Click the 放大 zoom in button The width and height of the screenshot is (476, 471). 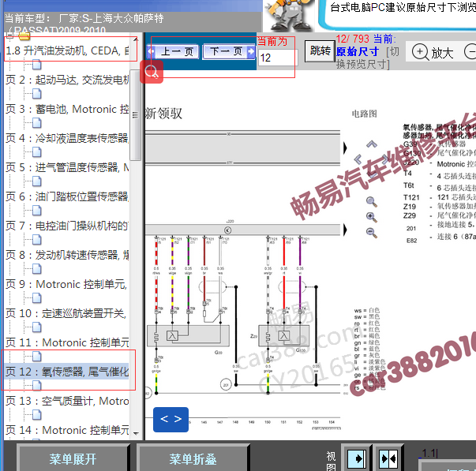(x=433, y=53)
